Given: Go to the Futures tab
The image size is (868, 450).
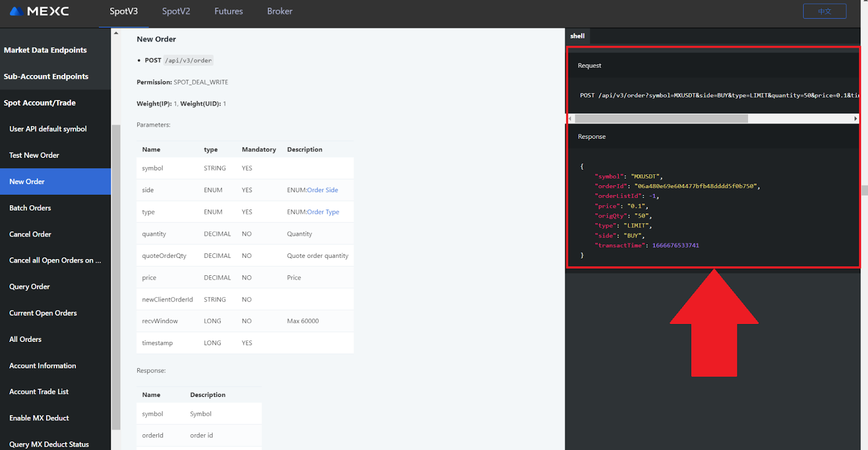Looking at the screenshot, I should pyautogui.click(x=228, y=11).
